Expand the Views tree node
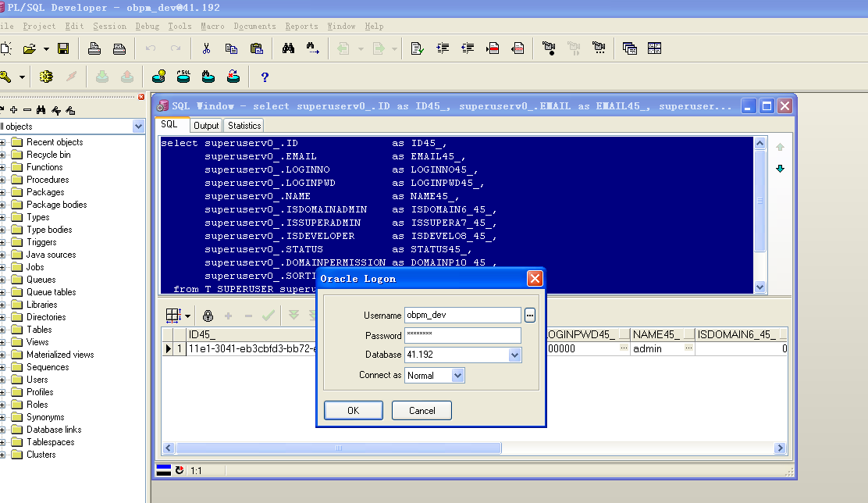The image size is (868, 503). [3, 342]
